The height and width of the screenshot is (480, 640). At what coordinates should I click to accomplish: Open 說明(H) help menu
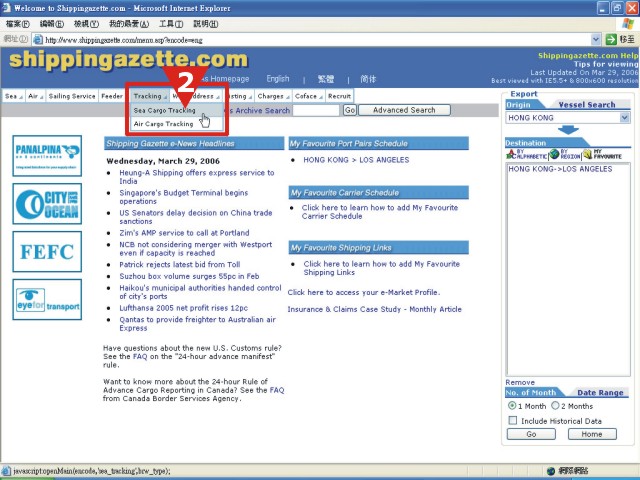(205, 24)
